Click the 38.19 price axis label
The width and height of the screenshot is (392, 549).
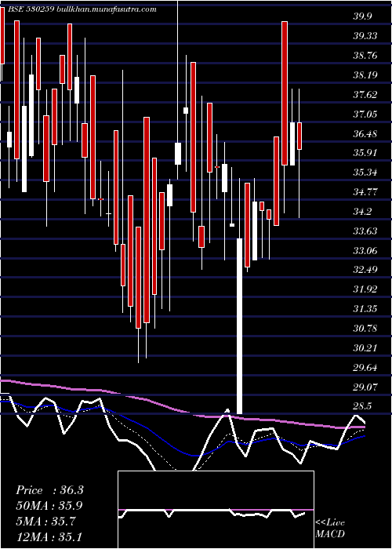[366, 75]
